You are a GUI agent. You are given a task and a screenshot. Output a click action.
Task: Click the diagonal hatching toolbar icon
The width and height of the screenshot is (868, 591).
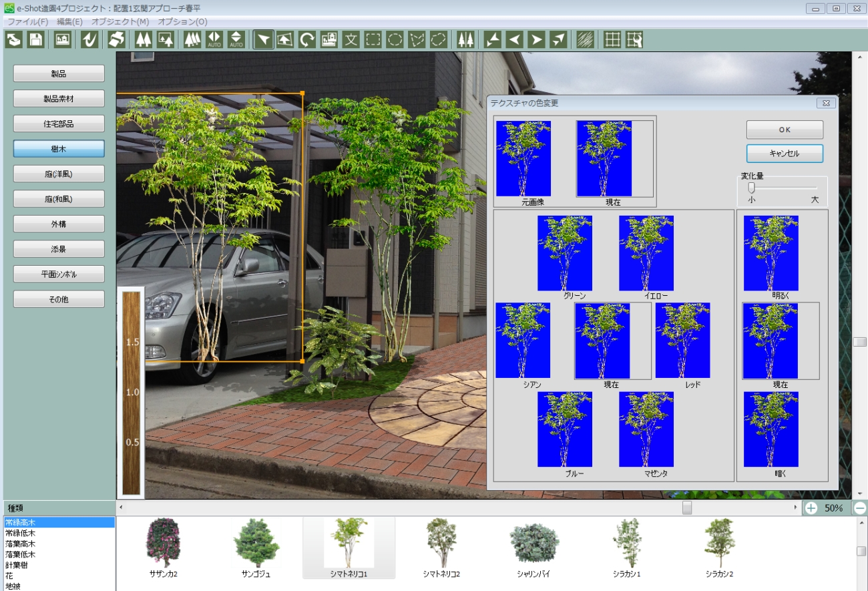click(586, 39)
